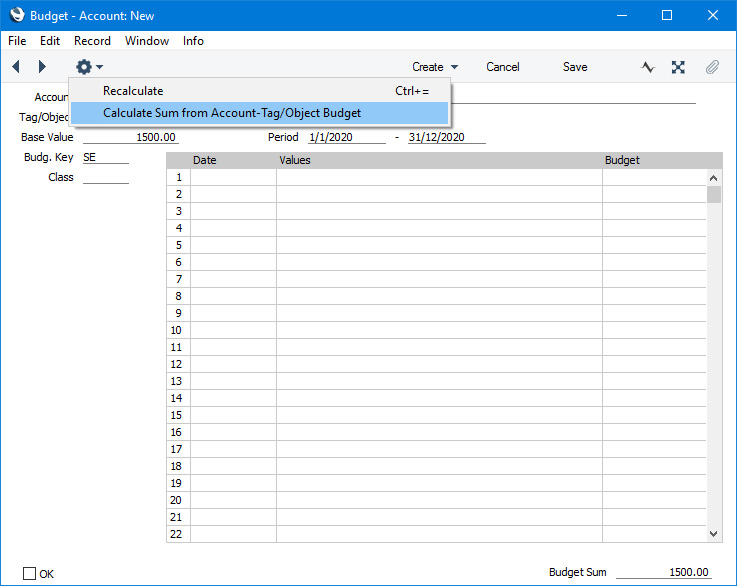Click the Save button
The image size is (737, 586).
point(575,67)
